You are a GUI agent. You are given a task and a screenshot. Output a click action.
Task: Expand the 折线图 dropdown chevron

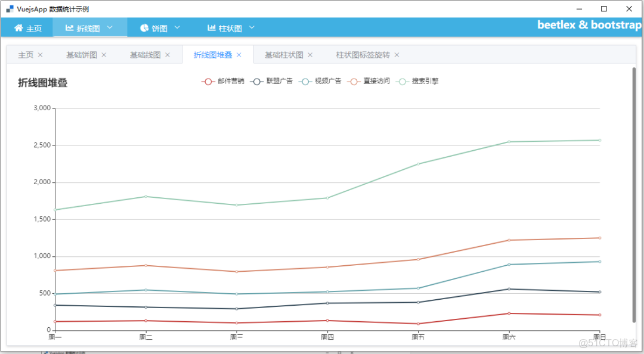pyautogui.click(x=109, y=27)
